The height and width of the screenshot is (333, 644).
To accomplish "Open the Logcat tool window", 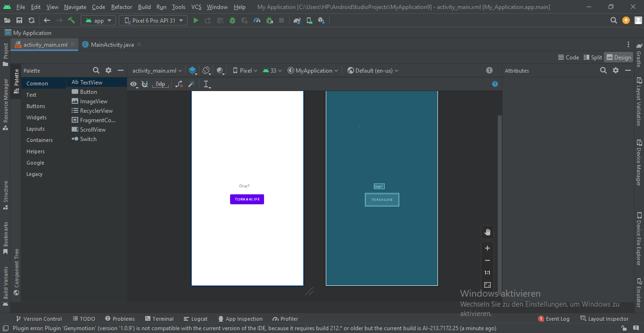I will (x=196, y=319).
